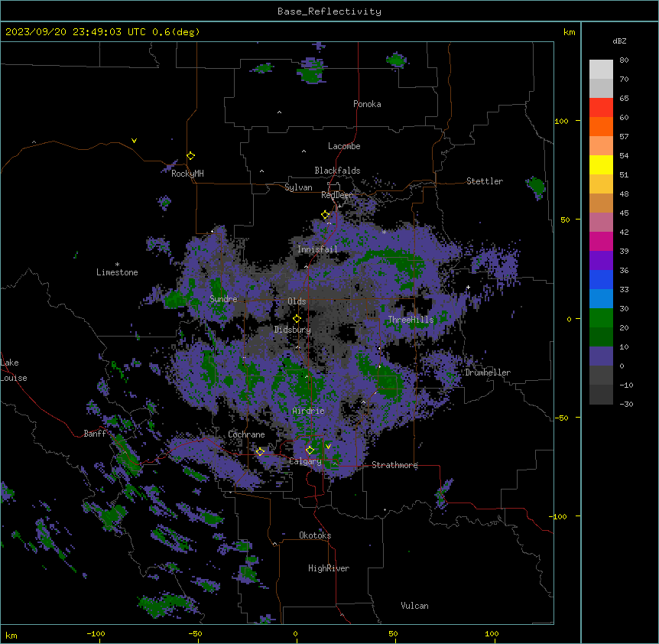Click the Olds city label
659x644 pixels.
click(x=297, y=301)
